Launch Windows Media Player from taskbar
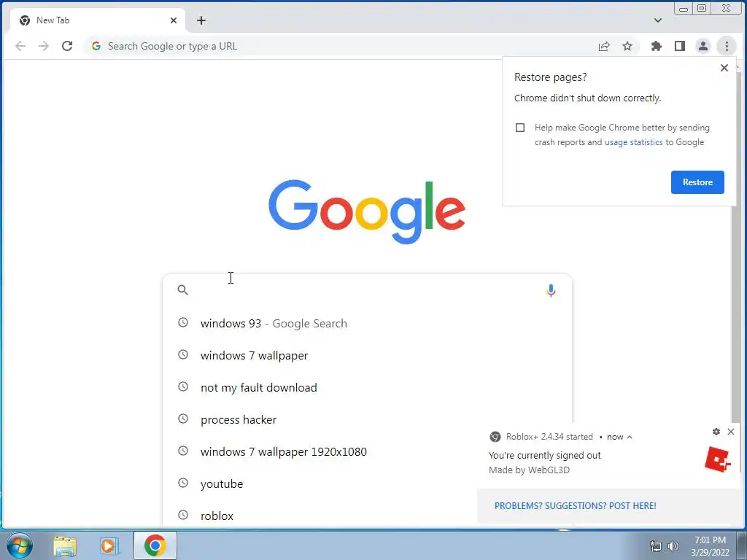747x560 pixels. tap(109, 545)
